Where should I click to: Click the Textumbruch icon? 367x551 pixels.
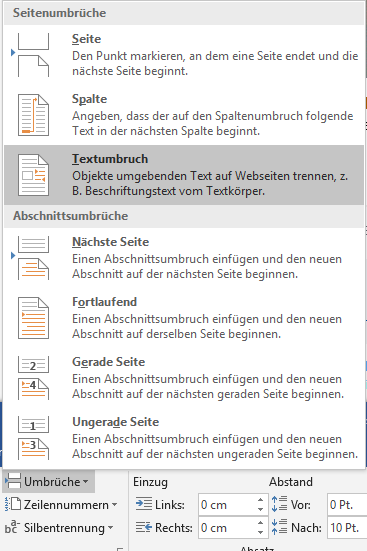click(x=33, y=175)
